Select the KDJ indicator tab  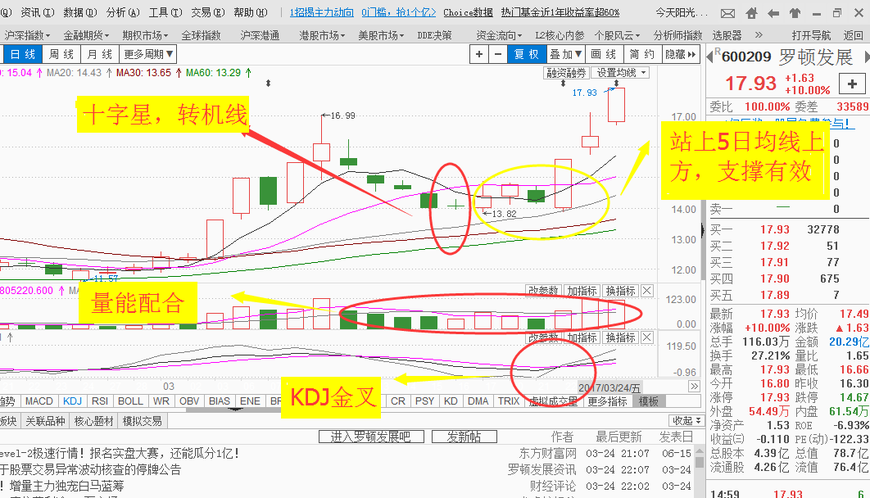tap(72, 401)
